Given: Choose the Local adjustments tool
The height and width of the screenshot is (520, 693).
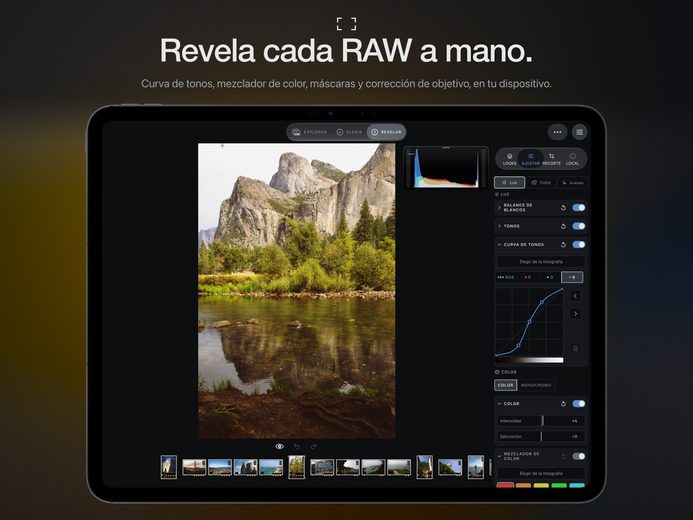Looking at the screenshot, I should pos(572,159).
